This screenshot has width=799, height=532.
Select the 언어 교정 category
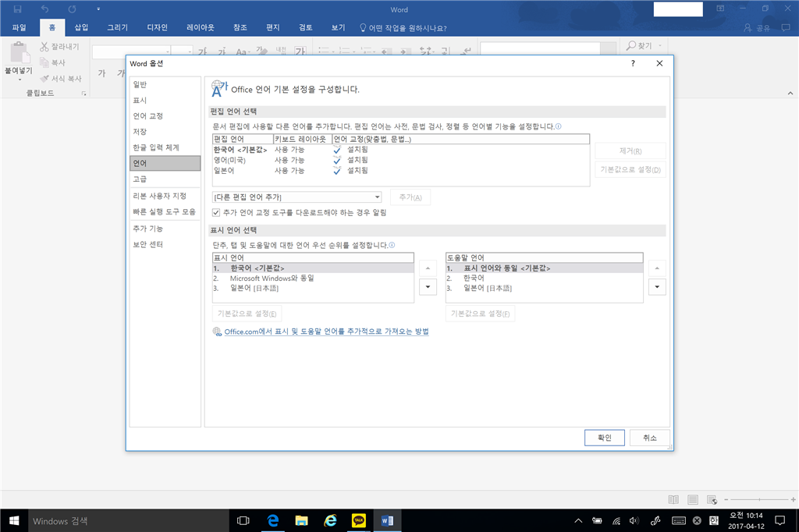tap(165, 116)
